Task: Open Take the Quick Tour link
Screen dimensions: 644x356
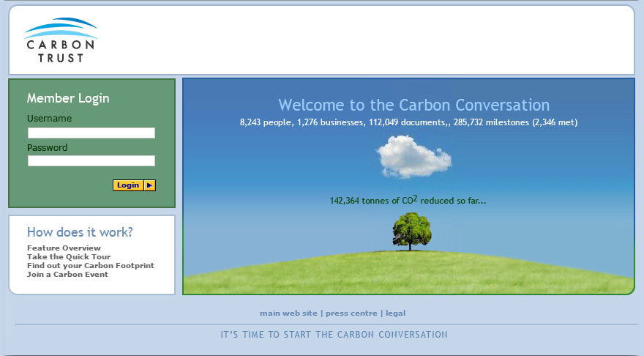Action: coord(69,256)
